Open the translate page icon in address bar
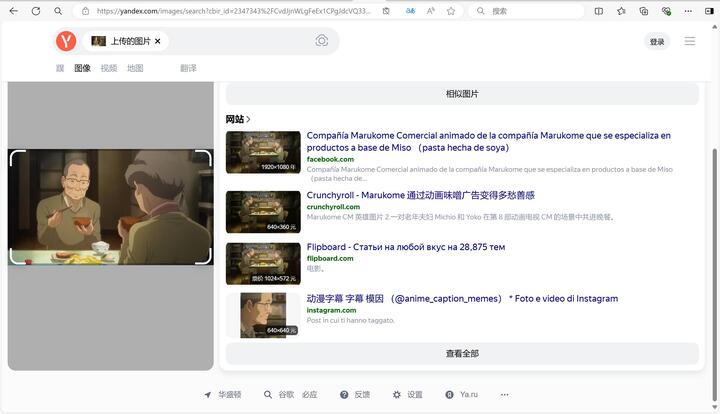Screen dimensions: 720x414 (x=410, y=11)
